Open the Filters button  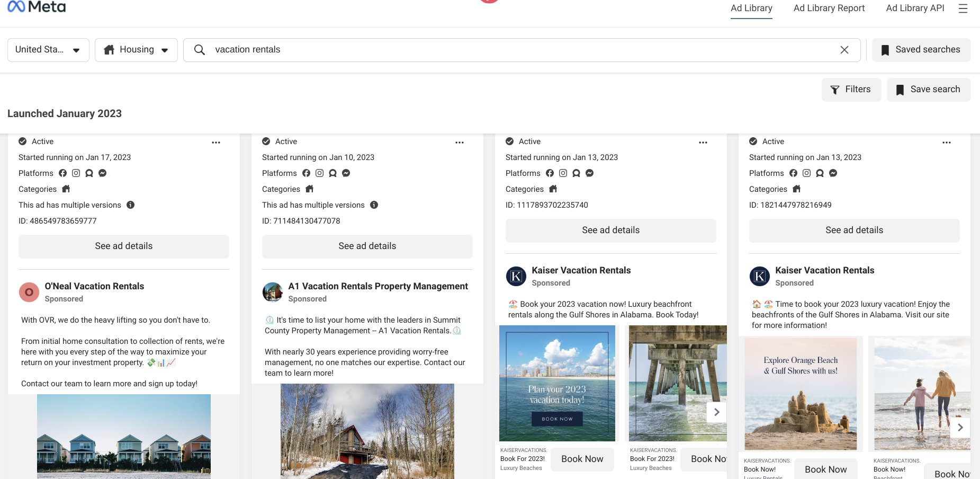tap(851, 90)
